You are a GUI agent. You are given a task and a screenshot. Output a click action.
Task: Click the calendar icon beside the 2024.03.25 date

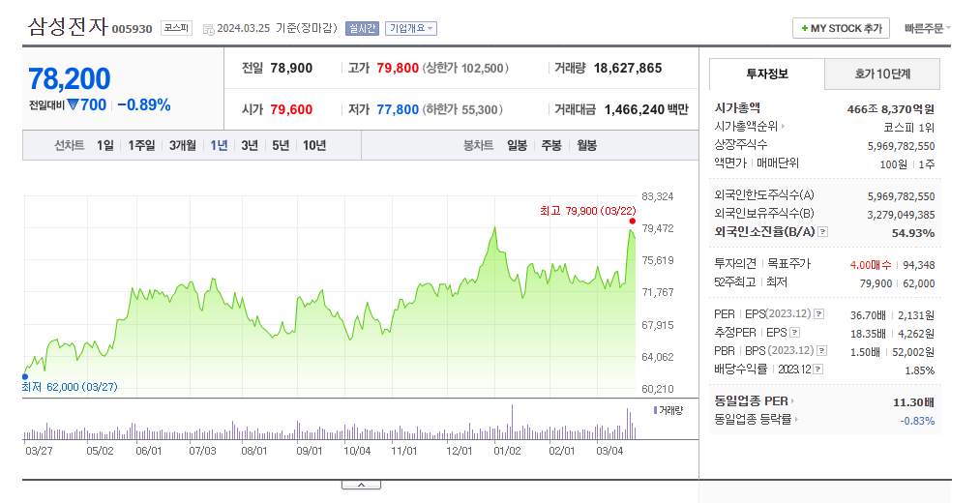[x=209, y=29]
